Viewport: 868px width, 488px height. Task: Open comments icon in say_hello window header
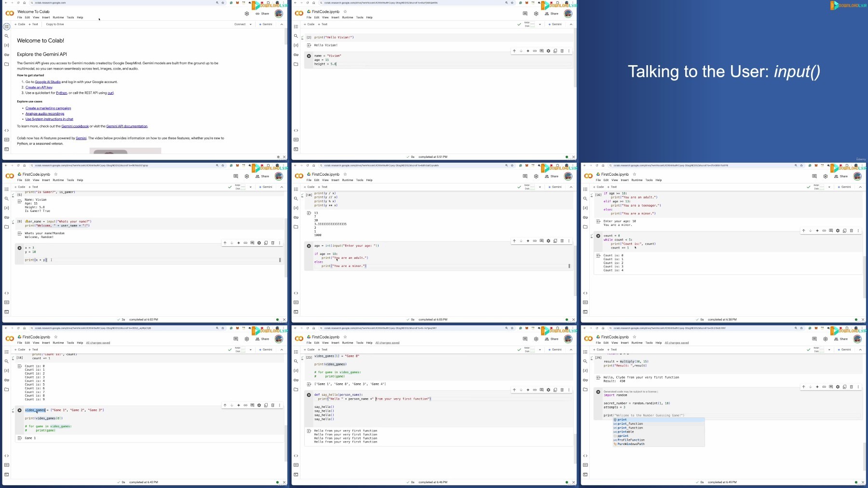525,339
